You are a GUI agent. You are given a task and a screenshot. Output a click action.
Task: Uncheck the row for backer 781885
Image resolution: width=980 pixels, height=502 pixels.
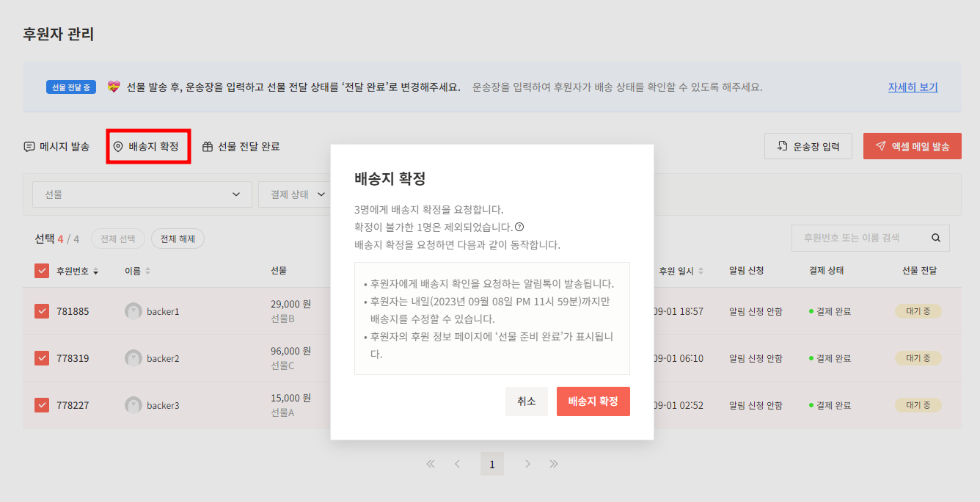click(42, 311)
